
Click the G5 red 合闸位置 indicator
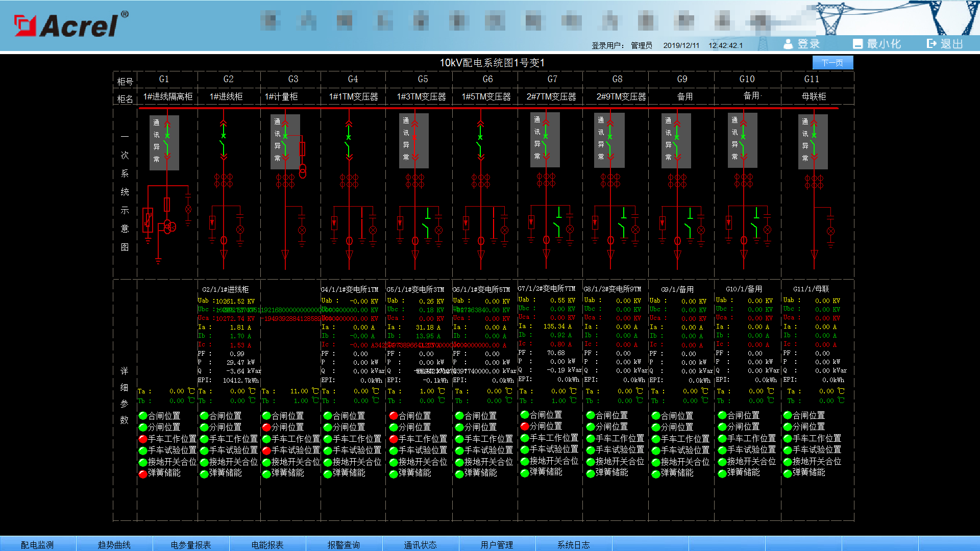click(x=394, y=416)
